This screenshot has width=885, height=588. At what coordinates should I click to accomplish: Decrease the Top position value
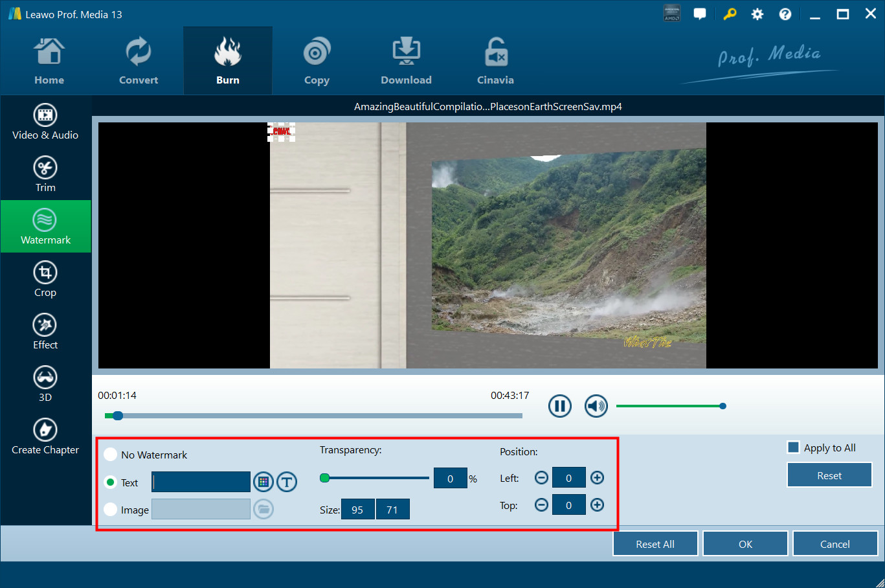(541, 505)
